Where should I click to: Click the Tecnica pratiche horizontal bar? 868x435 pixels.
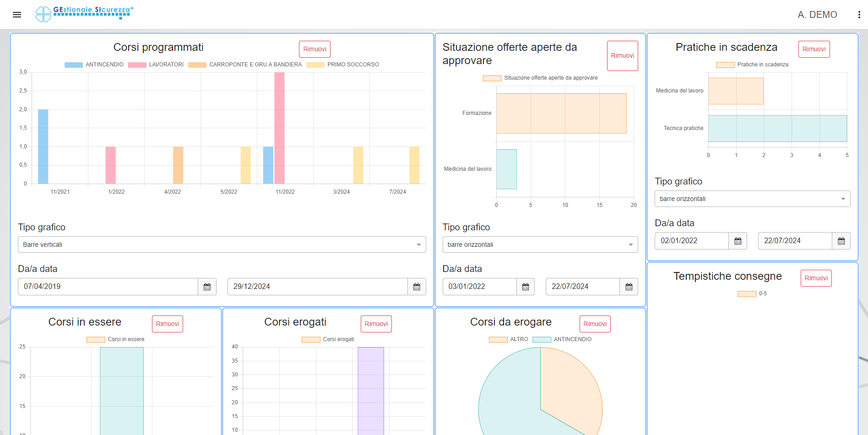[777, 128]
